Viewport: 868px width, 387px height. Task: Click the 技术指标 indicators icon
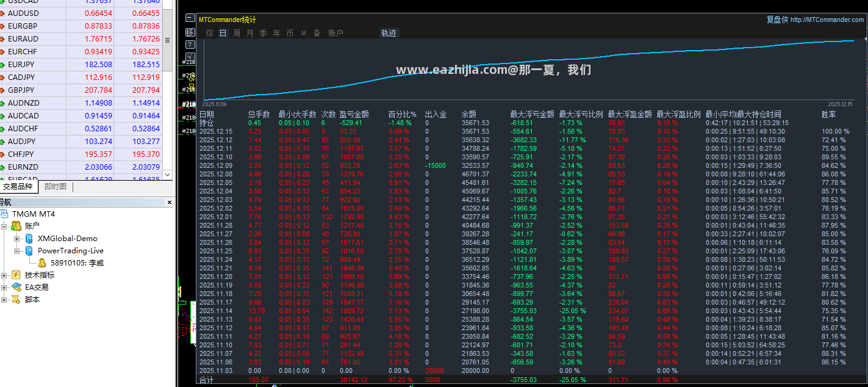(16, 275)
